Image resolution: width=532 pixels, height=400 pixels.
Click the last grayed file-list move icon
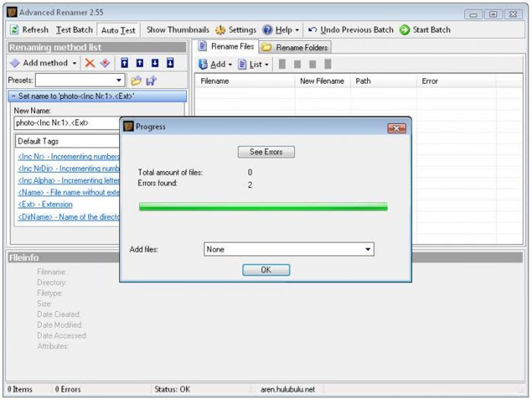[x=328, y=64]
